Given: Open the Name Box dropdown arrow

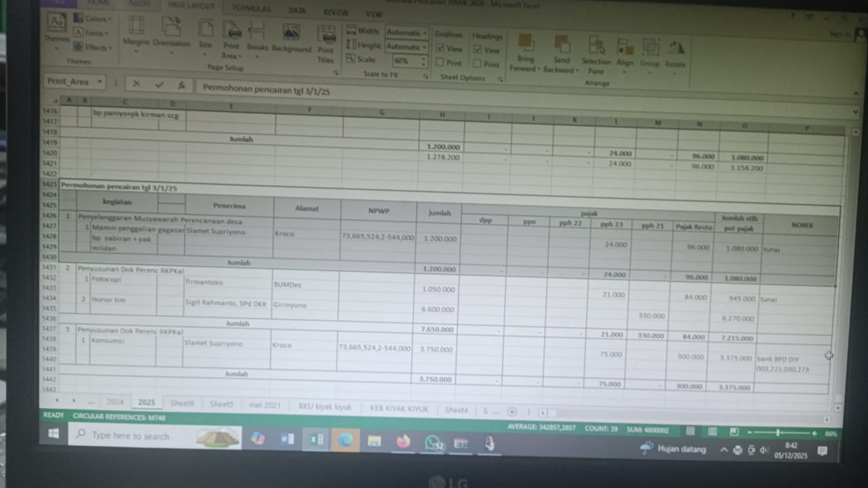Looking at the screenshot, I should pyautogui.click(x=100, y=82).
